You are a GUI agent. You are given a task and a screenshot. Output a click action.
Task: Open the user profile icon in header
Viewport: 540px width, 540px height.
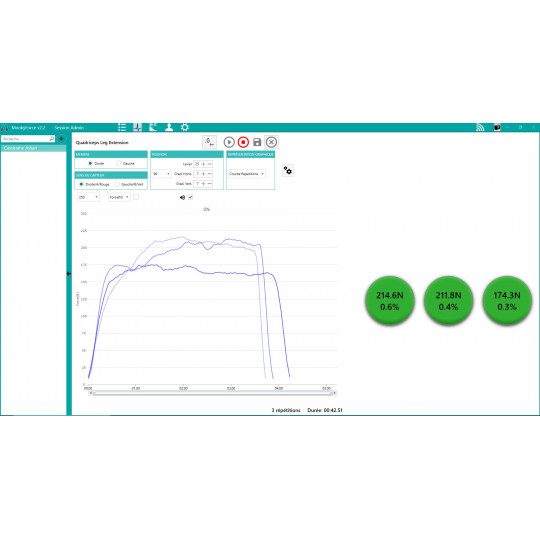(169, 127)
